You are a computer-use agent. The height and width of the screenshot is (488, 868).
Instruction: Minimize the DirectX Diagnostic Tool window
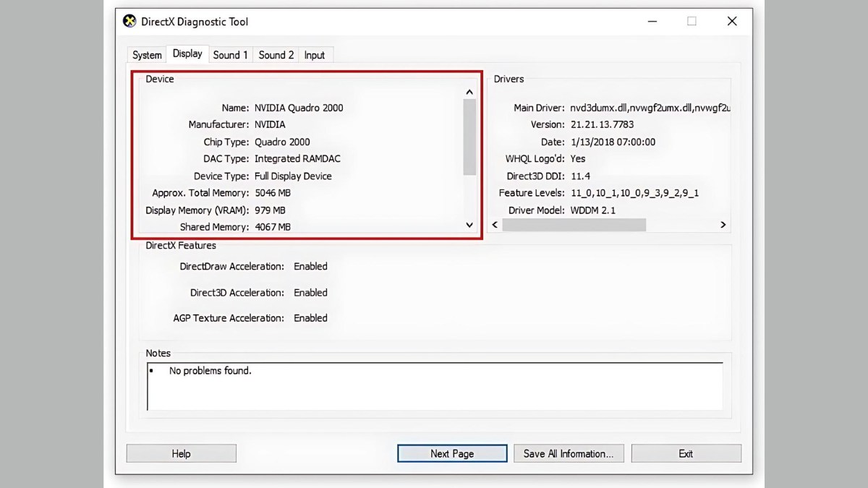[x=651, y=21]
